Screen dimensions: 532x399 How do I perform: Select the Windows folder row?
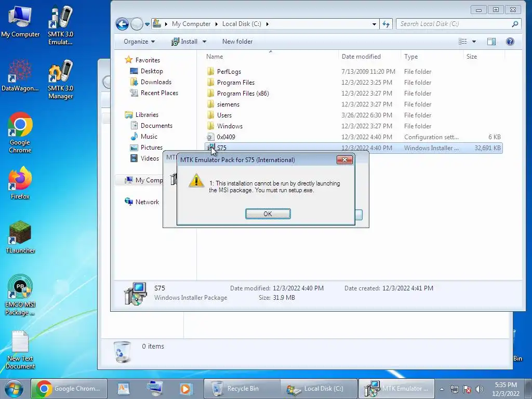point(353,126)
